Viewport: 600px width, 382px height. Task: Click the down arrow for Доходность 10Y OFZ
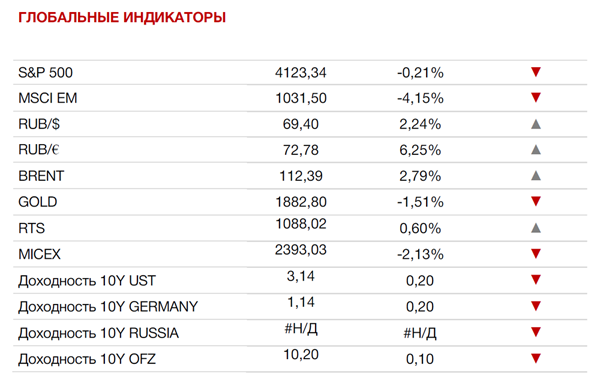coord(536,358)
